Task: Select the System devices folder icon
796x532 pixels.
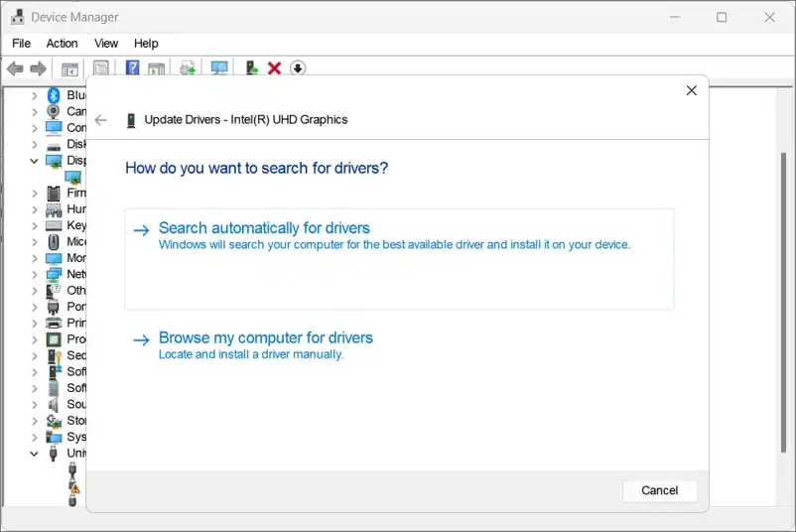Action: point(54,437)
